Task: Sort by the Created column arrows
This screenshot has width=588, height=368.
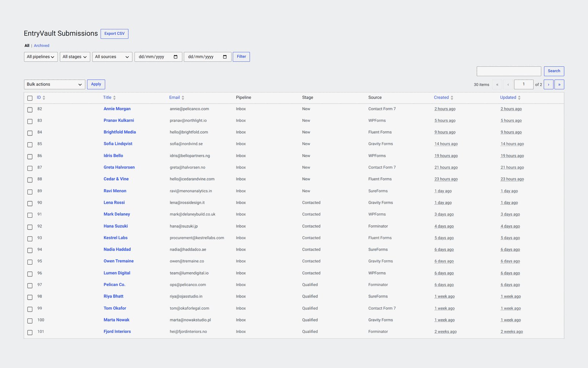Action: [x=452, y=98]
